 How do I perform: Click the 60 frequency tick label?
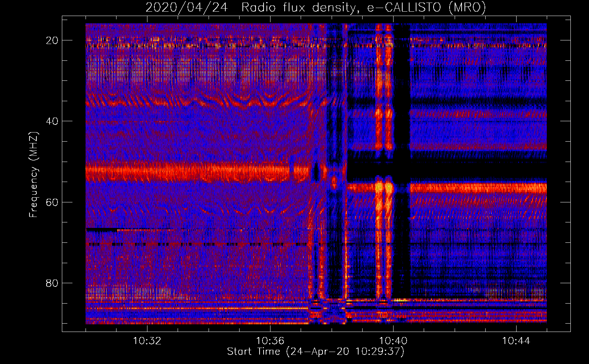[x=52, y=202]
